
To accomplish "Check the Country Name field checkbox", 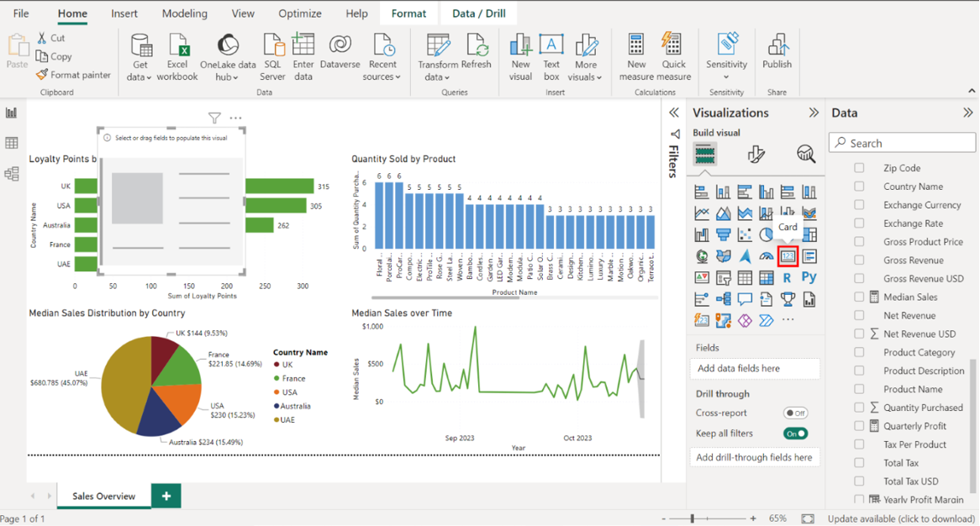I will click(x=859, y=187).
